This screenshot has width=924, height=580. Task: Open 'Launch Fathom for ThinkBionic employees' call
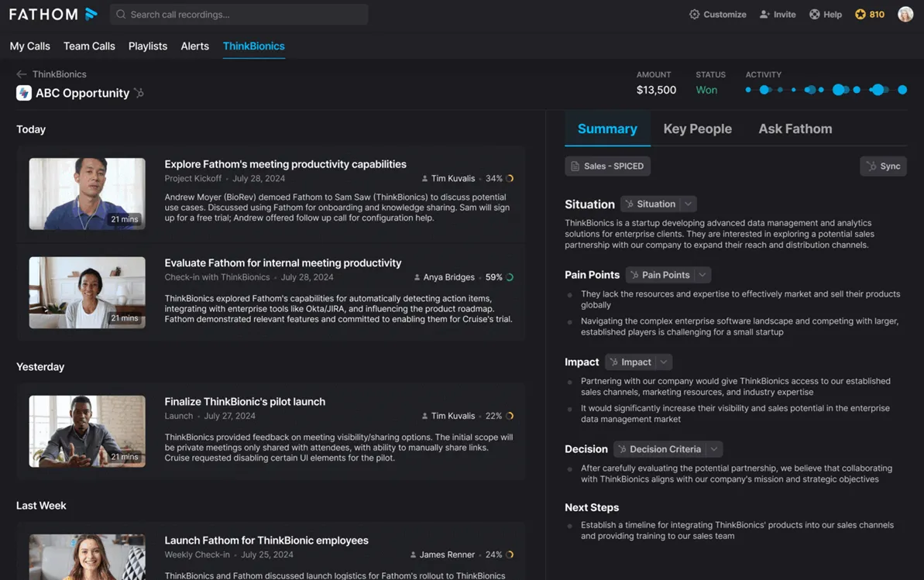click(x=266, y=541)
